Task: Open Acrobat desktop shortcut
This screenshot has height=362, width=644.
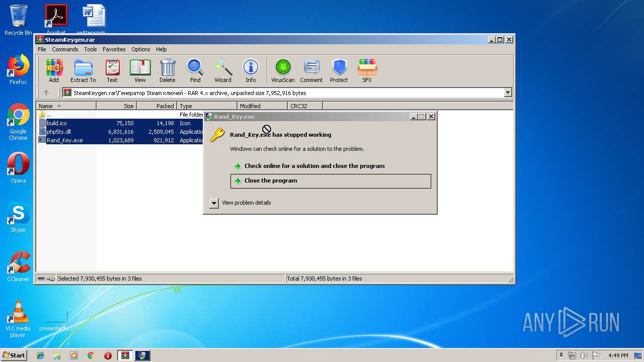Action: [56, 19]
